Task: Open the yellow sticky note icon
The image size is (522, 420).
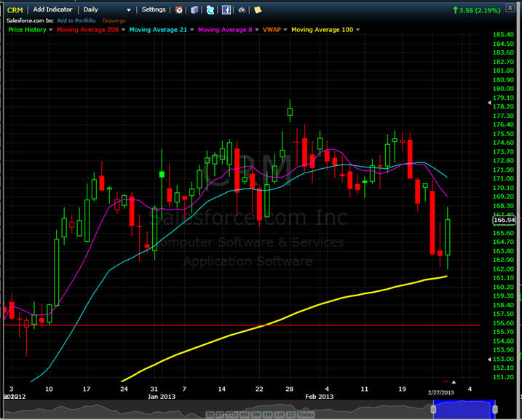Action: click(258, 10)
